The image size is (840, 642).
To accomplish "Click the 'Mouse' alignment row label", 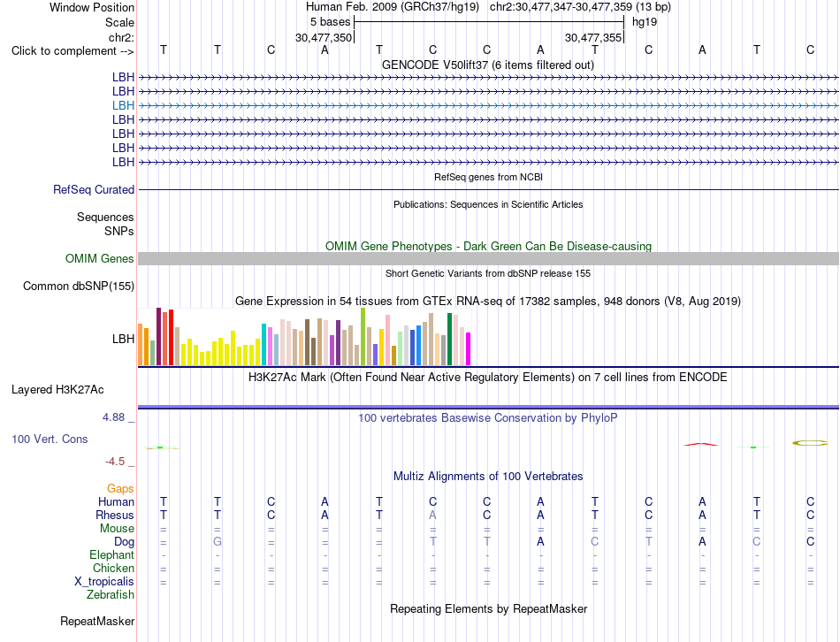I will (117, 529).
